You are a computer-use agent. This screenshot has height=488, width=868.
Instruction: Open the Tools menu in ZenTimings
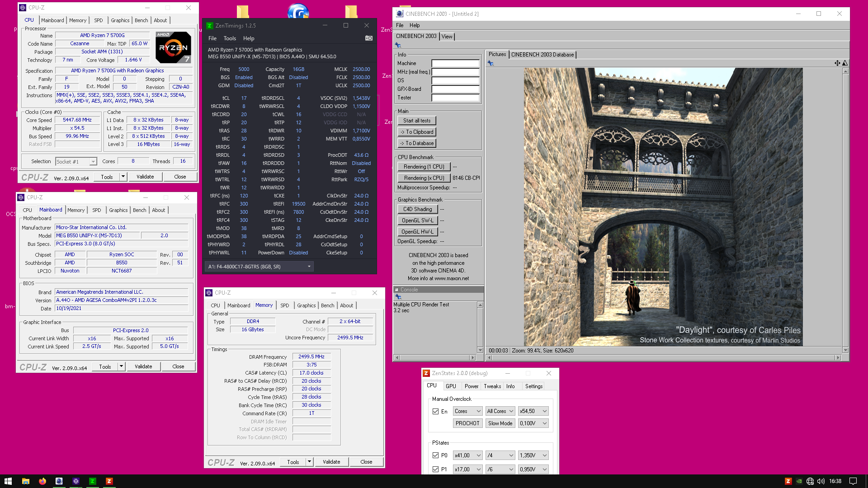click(x=230, y=38)
